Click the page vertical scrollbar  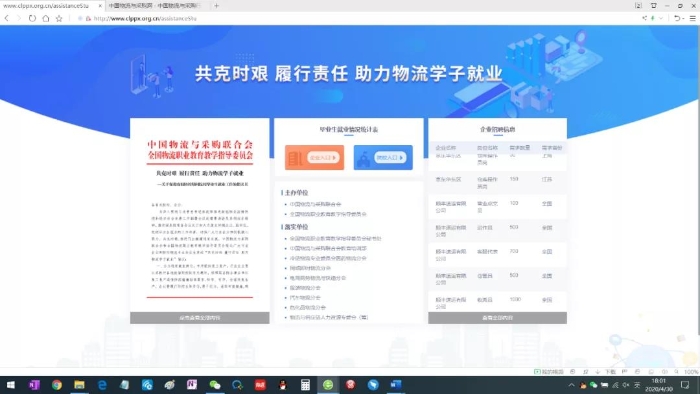tap(698, 178)
